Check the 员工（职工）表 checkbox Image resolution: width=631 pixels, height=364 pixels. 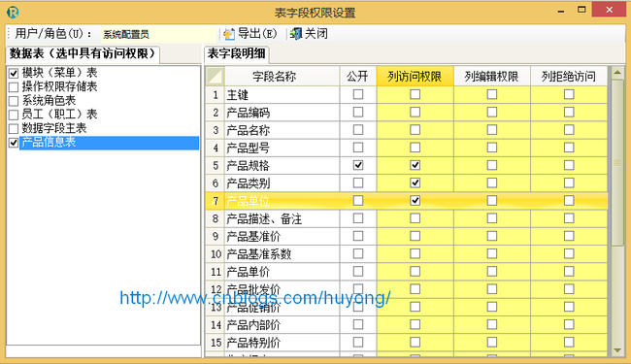[x=14, y=116]
